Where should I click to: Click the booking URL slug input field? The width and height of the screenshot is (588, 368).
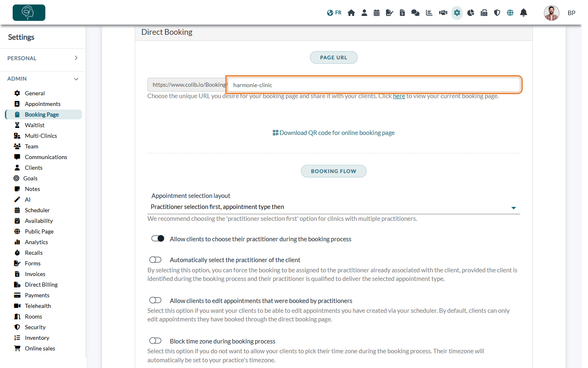coord(374,85)
